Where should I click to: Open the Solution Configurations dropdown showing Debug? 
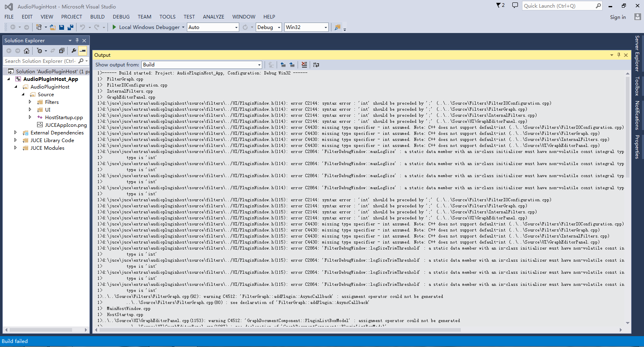[269, 27]
